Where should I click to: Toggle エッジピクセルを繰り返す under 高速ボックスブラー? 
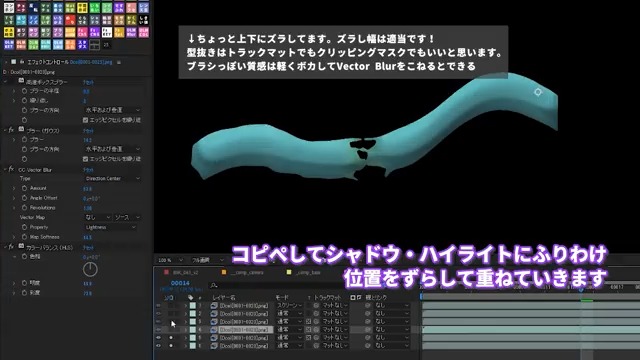pyautogui.click(x=85, y=120)
